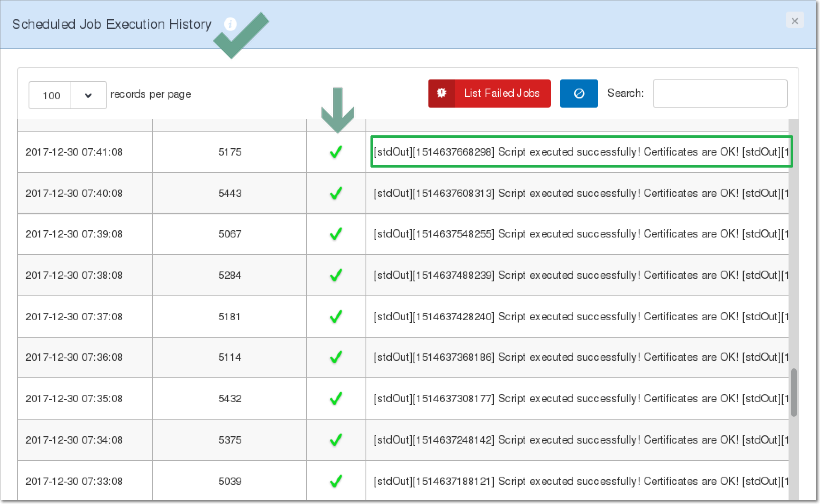Click the success checkmark for 07:38:08 row
The image size is (820, 504).
click(336, 275)
